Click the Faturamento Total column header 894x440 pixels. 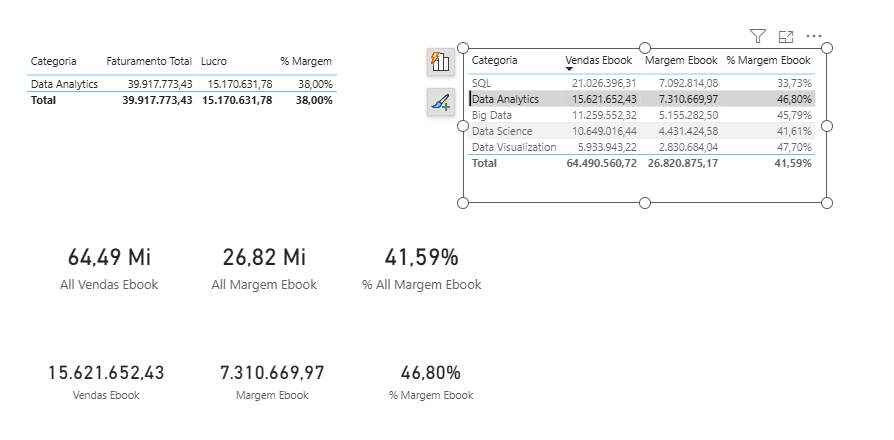[x=149, y=61]
